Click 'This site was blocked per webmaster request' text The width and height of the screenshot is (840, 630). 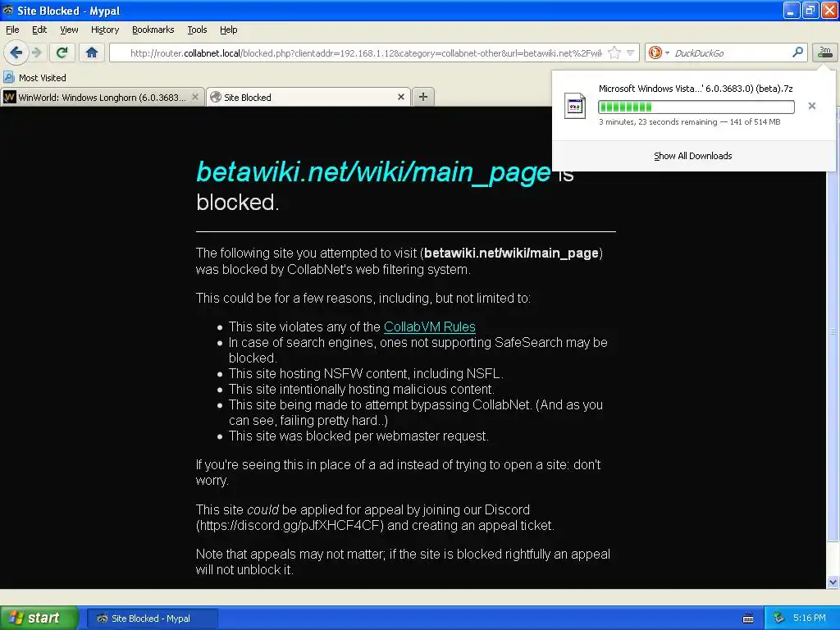point(358,436)
